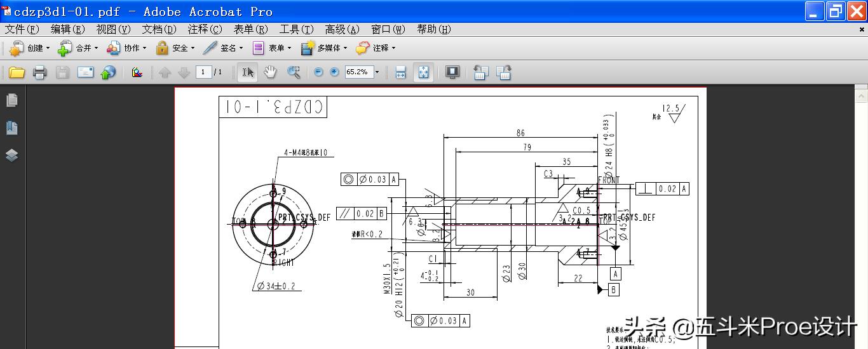Image resolution: width=868 pixels, height=349 pixels.
Task: Open the 高级(A) menu
Action: 342,29
